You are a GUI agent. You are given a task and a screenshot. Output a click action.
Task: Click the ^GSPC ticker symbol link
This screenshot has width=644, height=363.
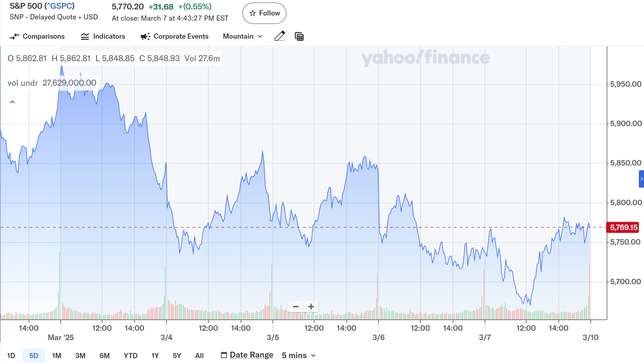pos(59,6)
